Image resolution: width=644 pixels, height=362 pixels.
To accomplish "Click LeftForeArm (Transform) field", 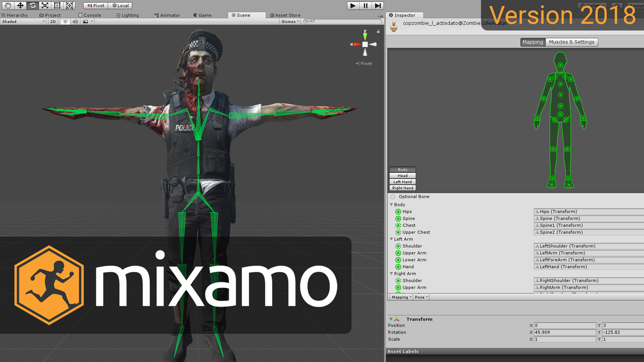I will point(589,260).
